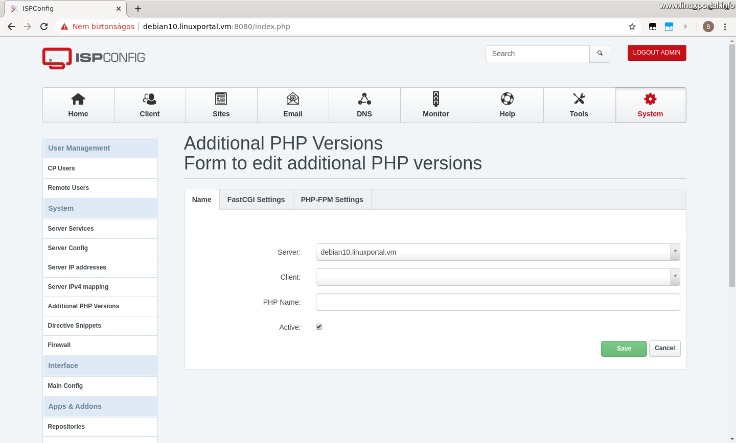Open the Tools module

[x=579, y=105]
